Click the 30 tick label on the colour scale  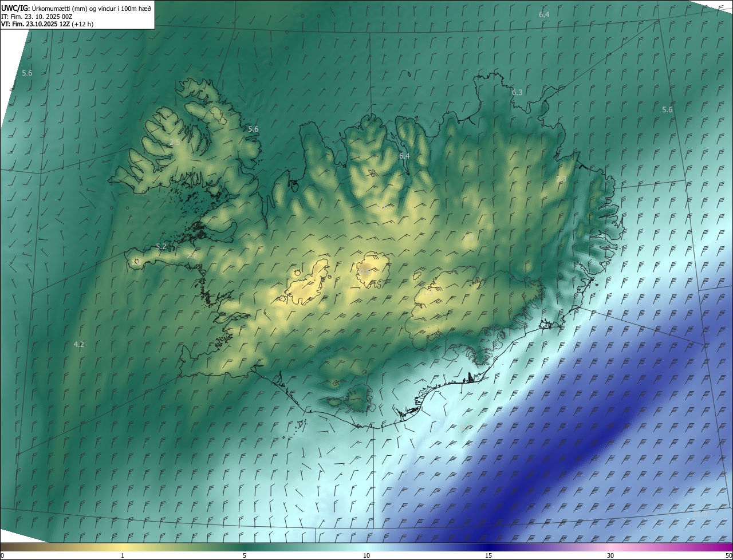pos(610,555)
